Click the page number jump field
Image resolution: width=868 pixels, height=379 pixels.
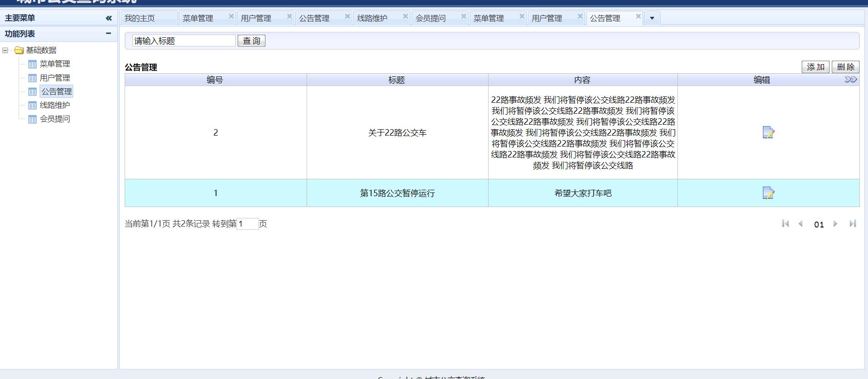point(247,224)
